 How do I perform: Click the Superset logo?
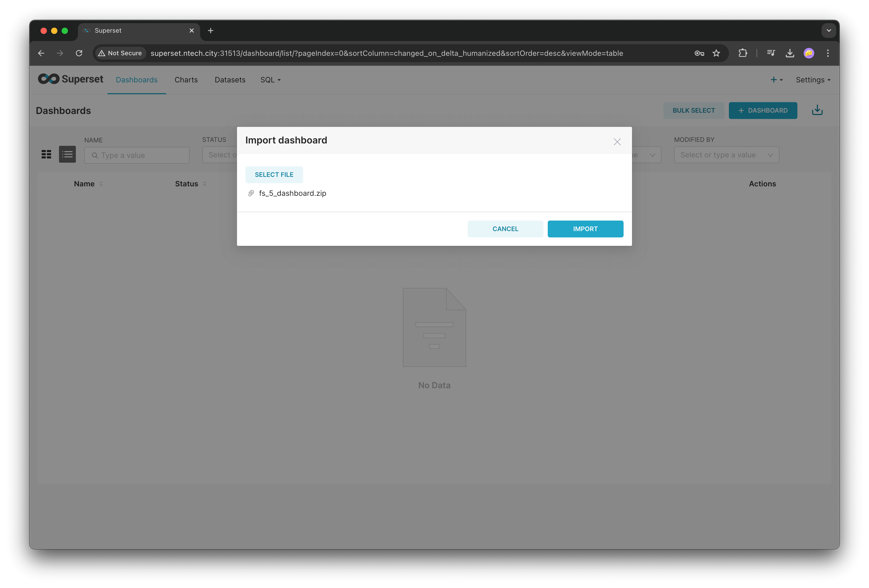tap(71, 79)
